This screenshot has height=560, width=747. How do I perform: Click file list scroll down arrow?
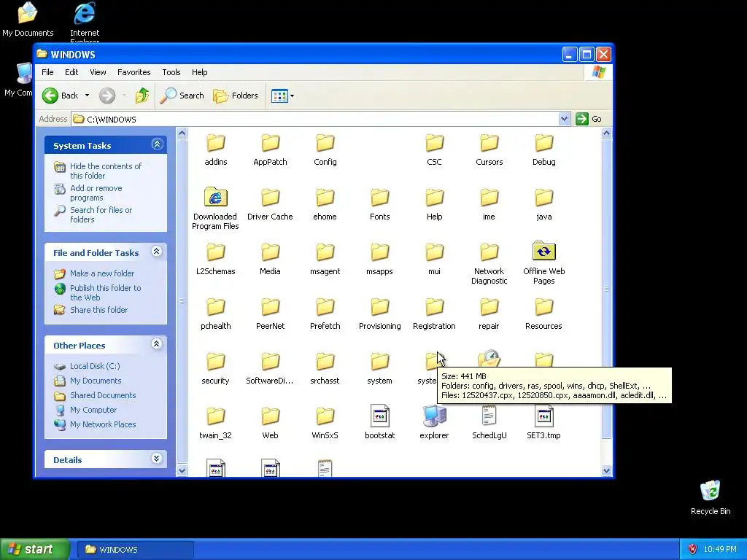tap(606, 470)
